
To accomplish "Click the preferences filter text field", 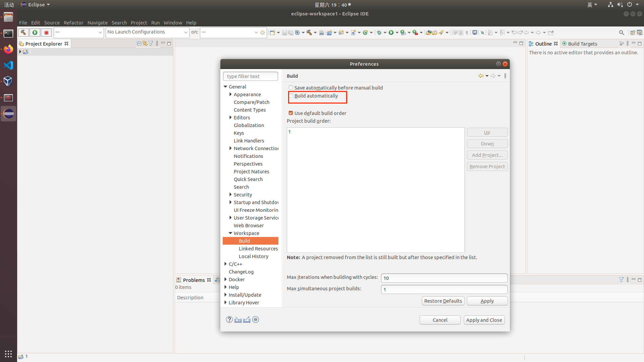I will coord(251,76).
